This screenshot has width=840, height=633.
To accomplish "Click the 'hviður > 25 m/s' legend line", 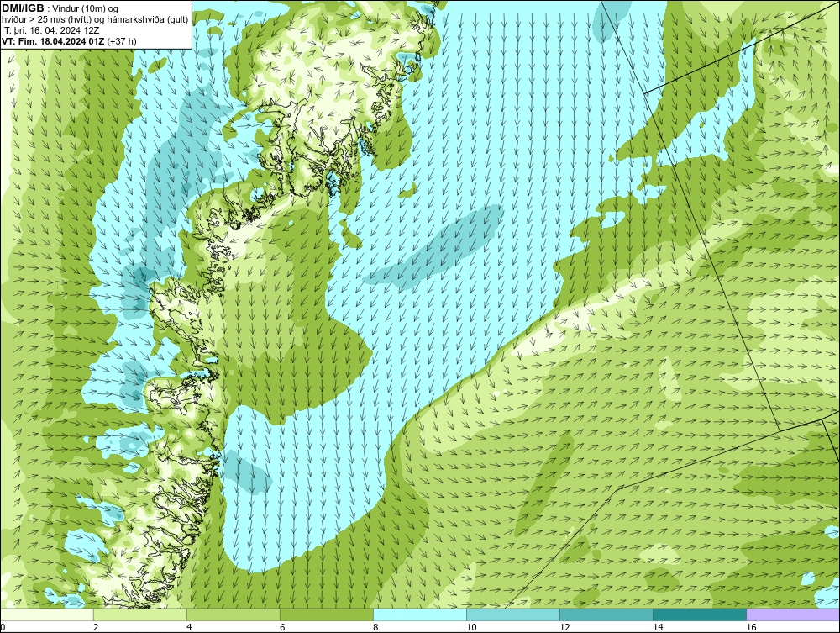I will point(95,20).
